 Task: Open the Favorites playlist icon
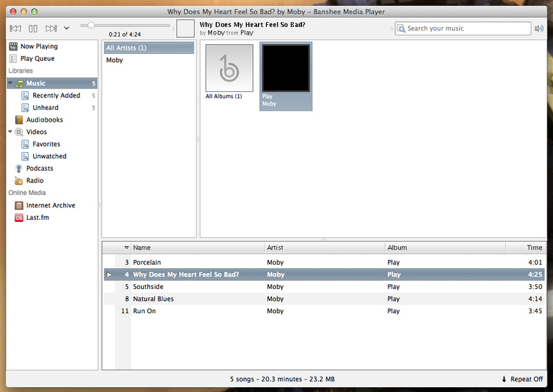[x=25, y=144]
